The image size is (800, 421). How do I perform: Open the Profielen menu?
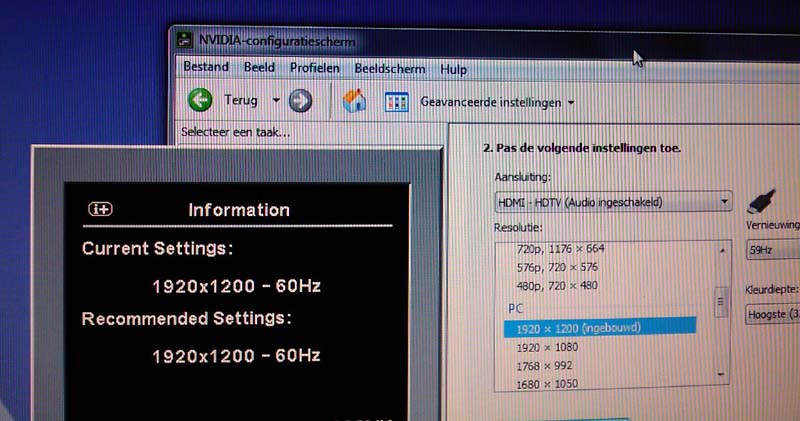tap(315, 68)
